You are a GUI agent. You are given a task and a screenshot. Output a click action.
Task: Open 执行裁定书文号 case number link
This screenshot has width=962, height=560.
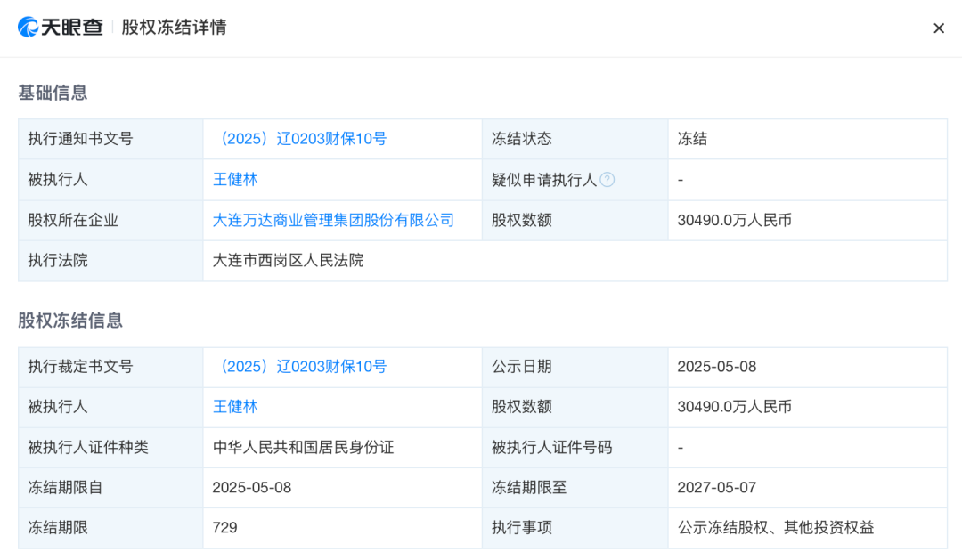[299, 367]
